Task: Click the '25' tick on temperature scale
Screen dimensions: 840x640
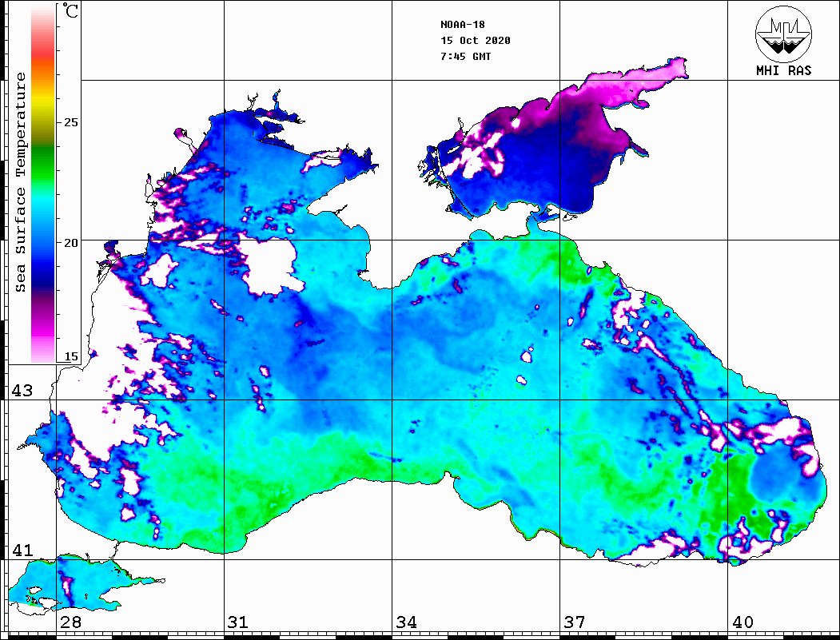Action: point(70,122)
